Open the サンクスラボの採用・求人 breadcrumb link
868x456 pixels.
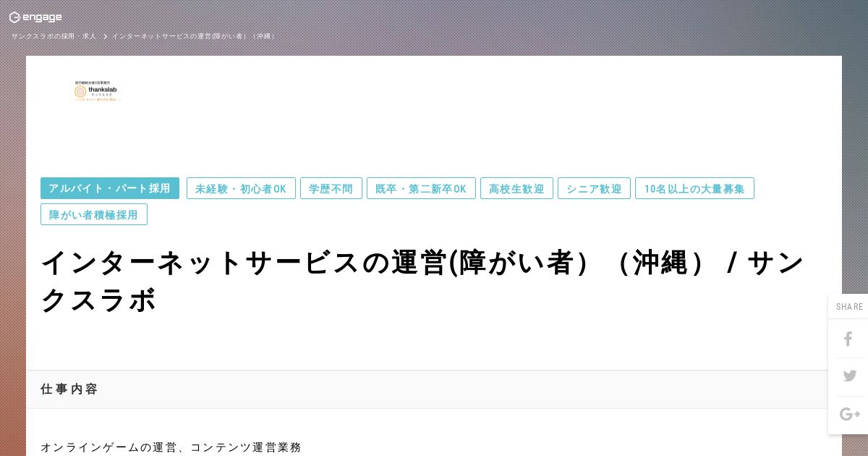click(54, 36)
